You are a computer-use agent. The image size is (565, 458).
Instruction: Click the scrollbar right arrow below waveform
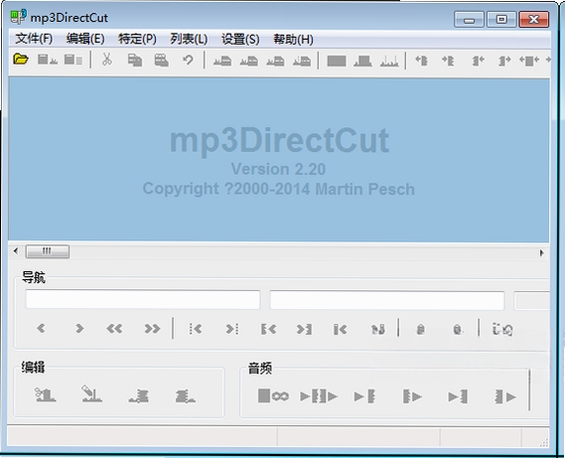pyautogui.click(x=542, y=253)
